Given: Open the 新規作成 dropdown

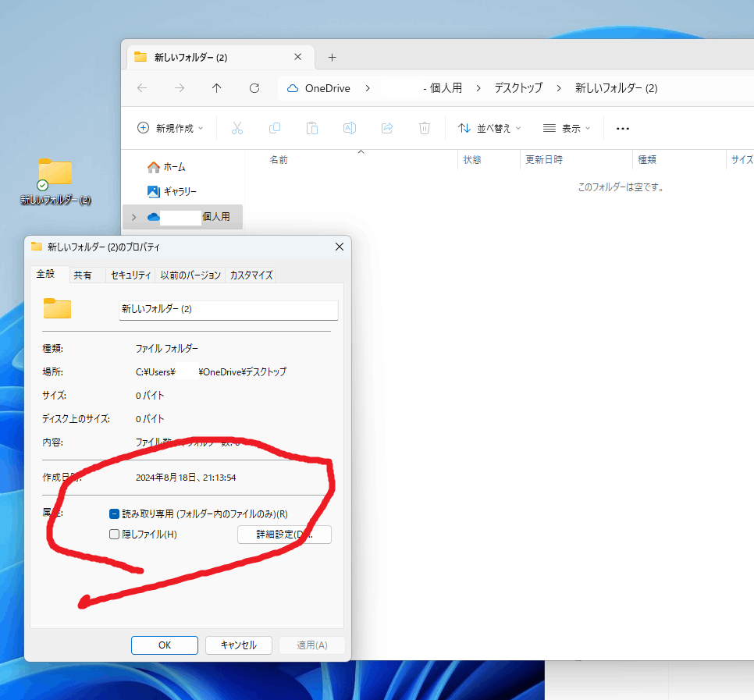Looking at the screenshot, I should [x=170, y=128].
